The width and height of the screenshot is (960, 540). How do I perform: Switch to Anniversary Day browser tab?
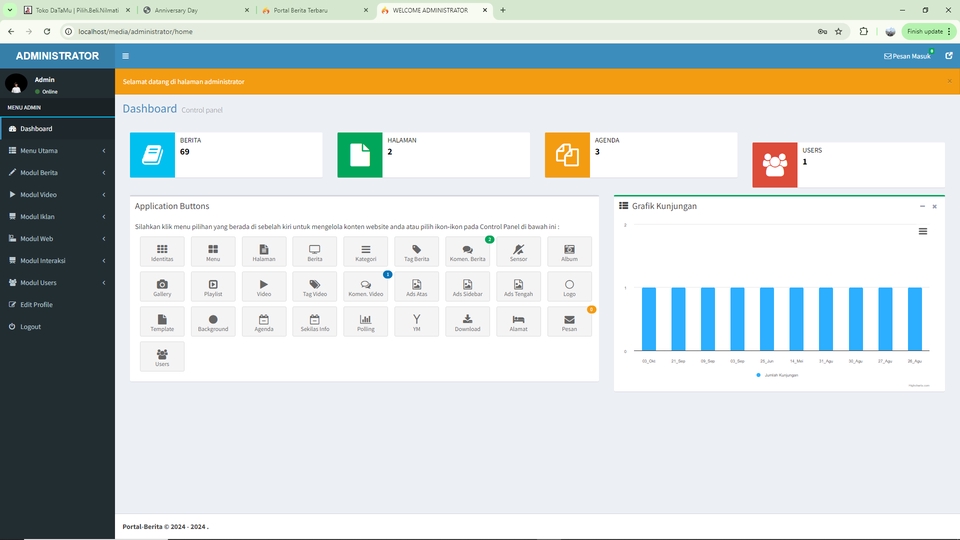196,10
